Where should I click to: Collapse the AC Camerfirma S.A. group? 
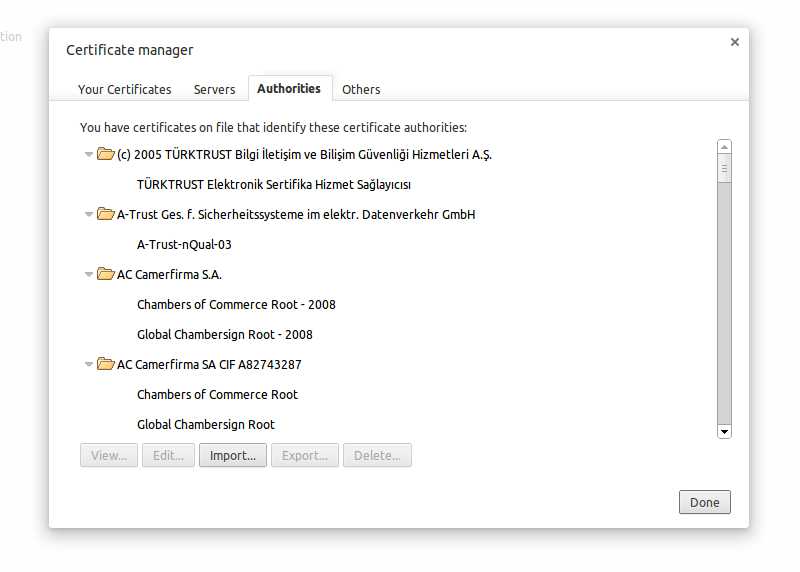89,275
